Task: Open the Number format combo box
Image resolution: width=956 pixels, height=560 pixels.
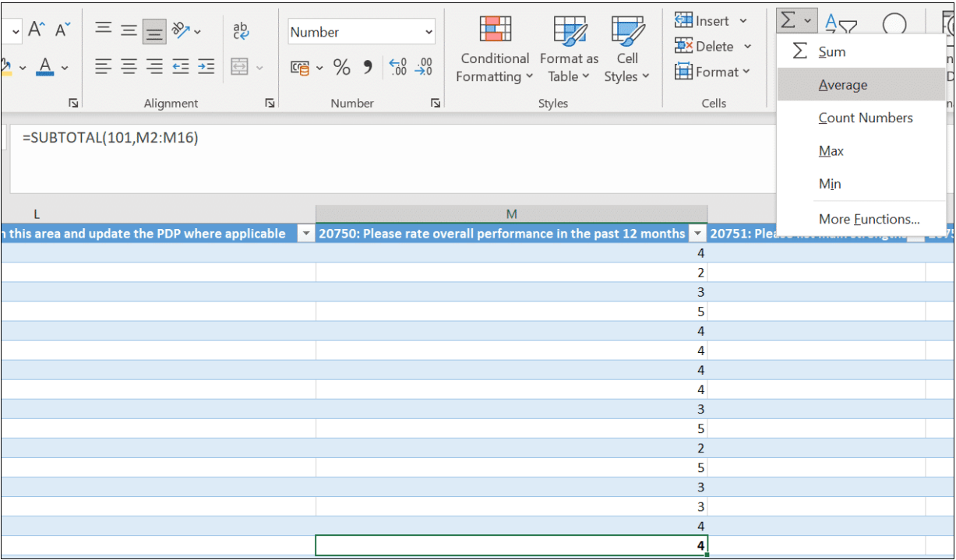Action: click(362, 32)
